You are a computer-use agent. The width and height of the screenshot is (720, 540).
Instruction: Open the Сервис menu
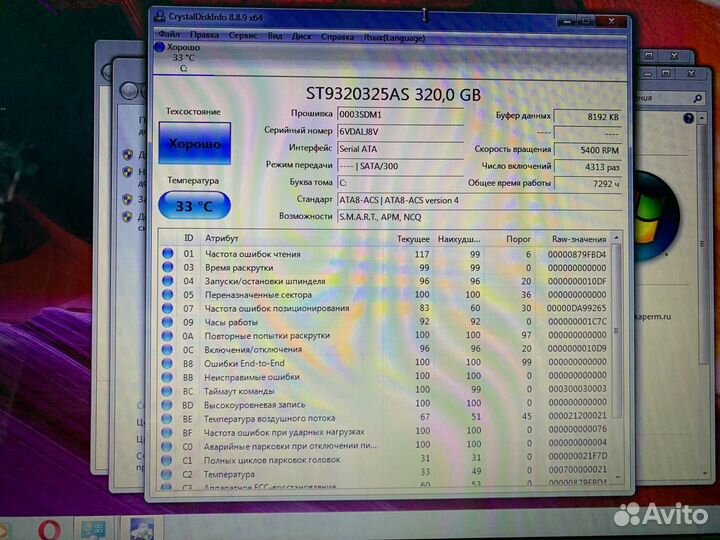coord(242,36)
